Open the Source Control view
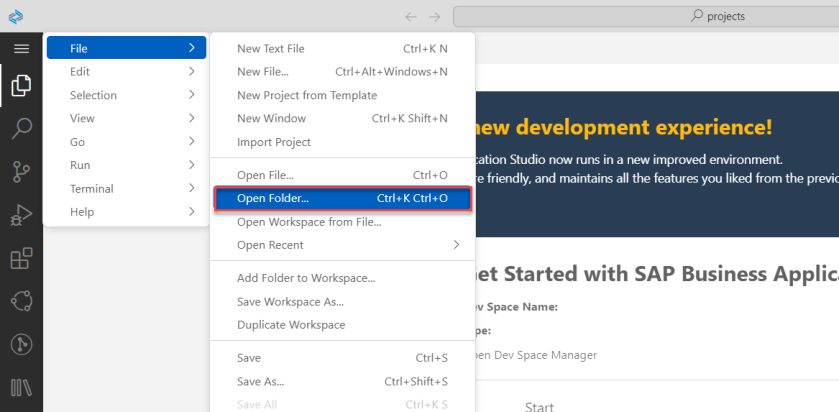 pos(21,172)
